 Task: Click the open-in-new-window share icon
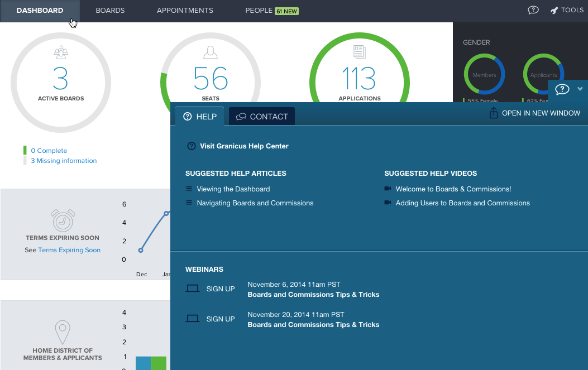click(494, 113)
